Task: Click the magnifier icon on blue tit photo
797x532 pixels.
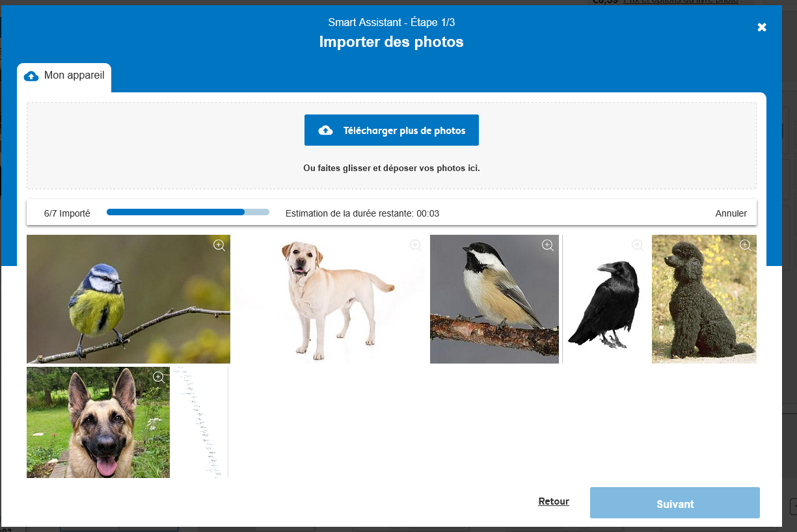Action: tap(219, 245)
